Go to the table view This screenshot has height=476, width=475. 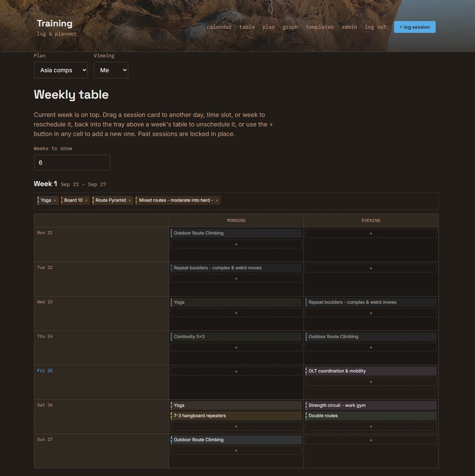[247, 27]
